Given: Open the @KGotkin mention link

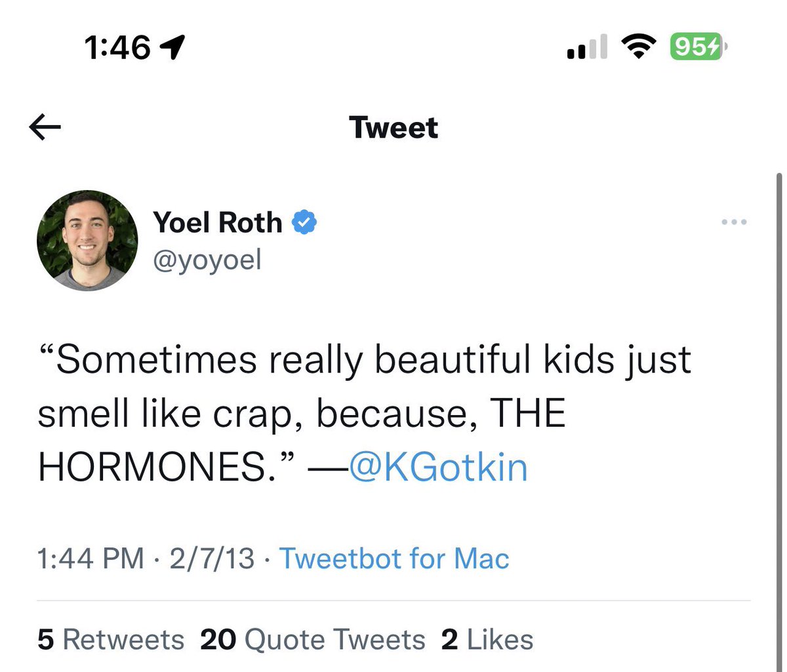Looking at the screenshot, I should (438, 468).
